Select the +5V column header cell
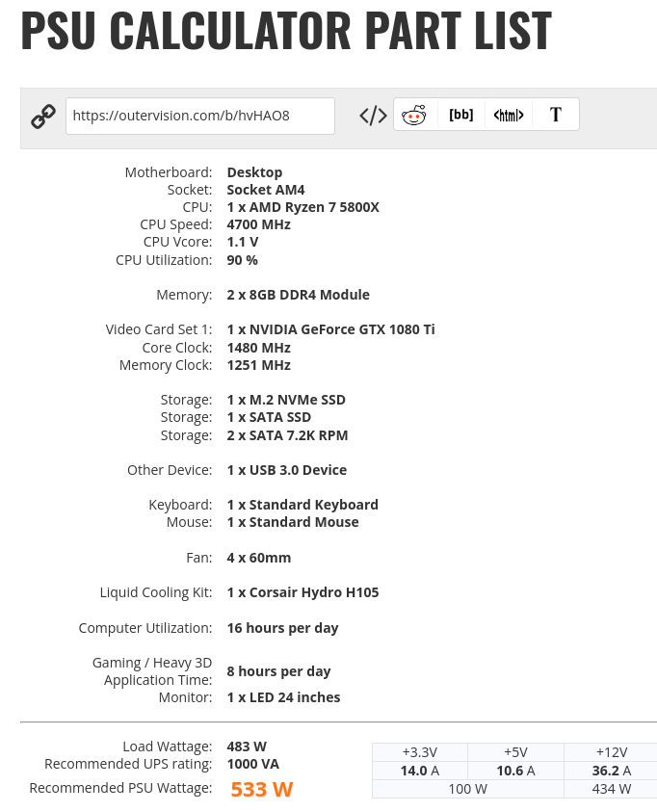This screenshot has height=812, width=657. 515,752
